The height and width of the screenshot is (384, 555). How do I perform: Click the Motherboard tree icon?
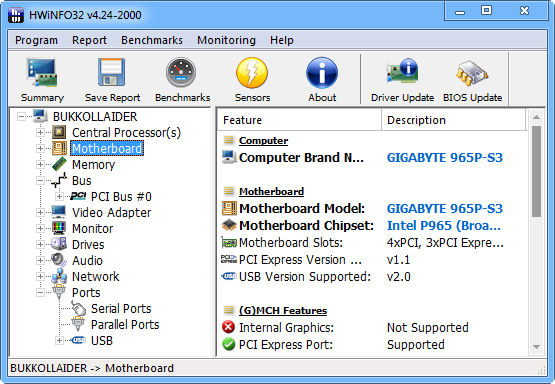[x=59, y=148]
